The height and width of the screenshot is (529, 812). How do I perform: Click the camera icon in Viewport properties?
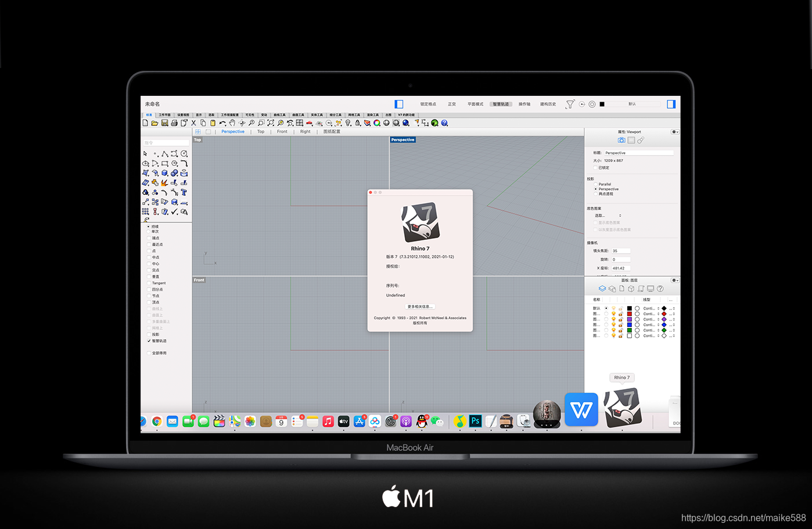pyautogui.click(x=621, y=141)
